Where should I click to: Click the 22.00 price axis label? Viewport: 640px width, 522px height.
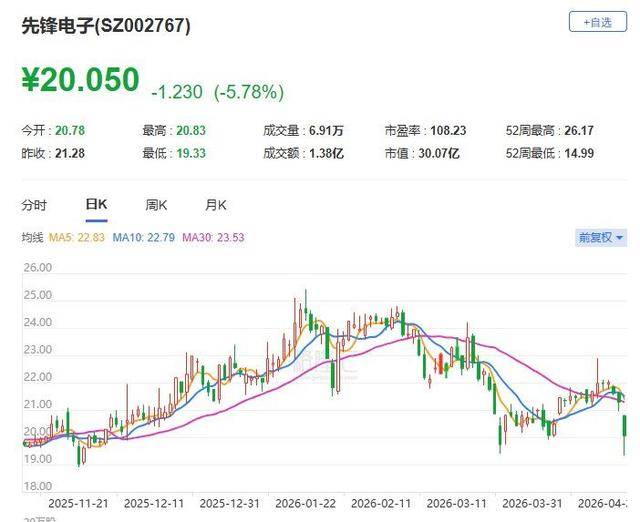click(38, 377)
